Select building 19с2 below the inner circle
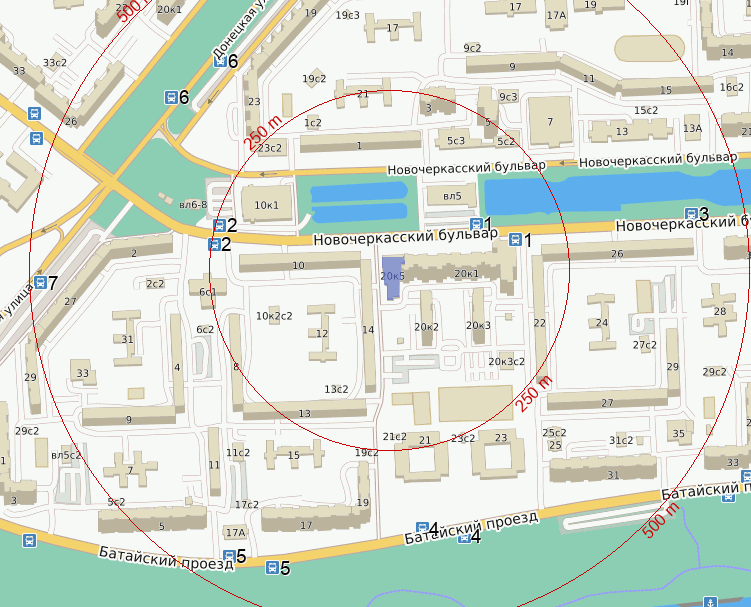The image size is (751, 607). coord(366,453)
